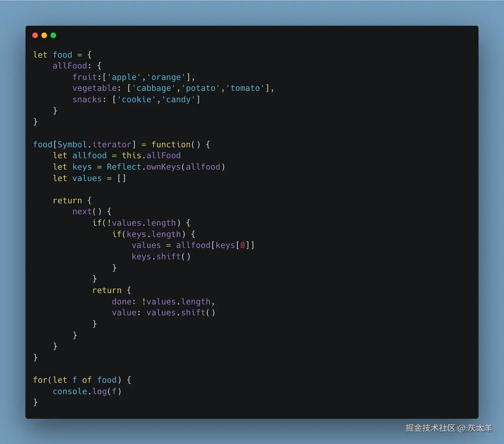Click 'log(f)' call
This screenshot has height=444, width=504.
pyautogui.click(x=107, y=391)
